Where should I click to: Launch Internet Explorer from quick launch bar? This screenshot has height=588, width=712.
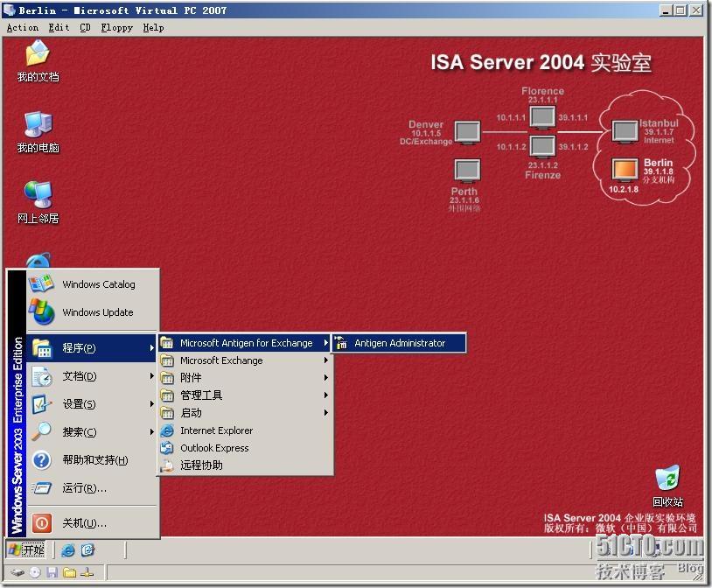tap(68, 550)
